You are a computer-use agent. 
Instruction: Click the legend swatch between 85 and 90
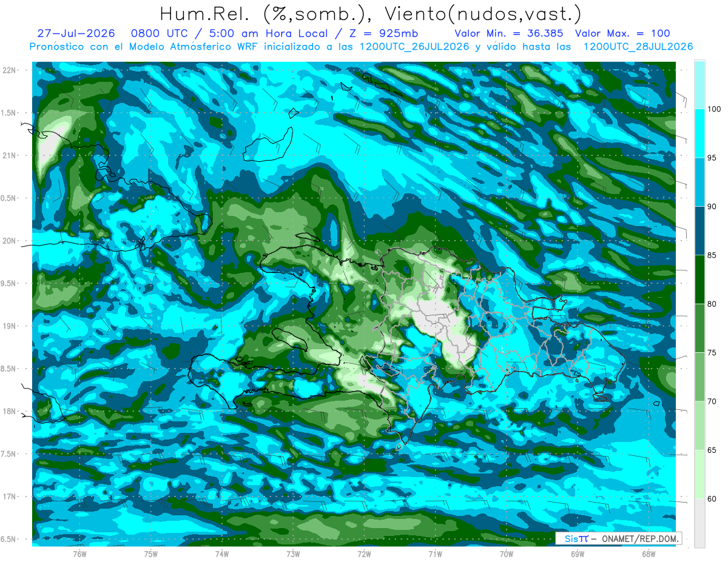point(699,231)
